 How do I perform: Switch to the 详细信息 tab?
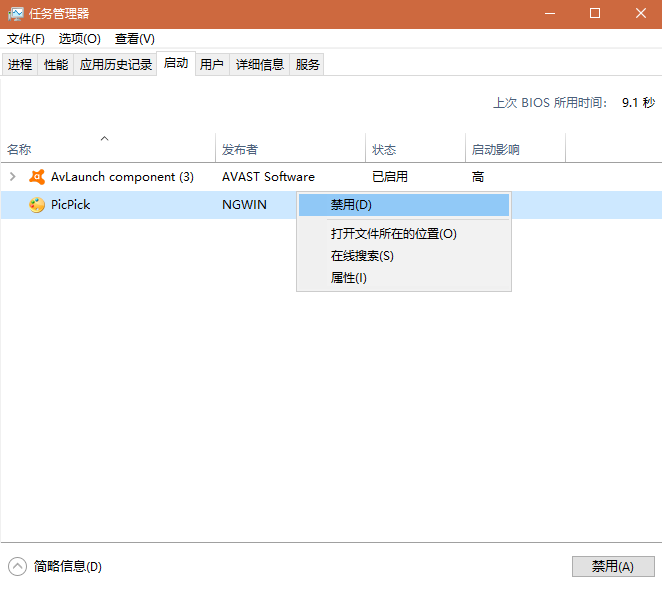tap(260, 65)
